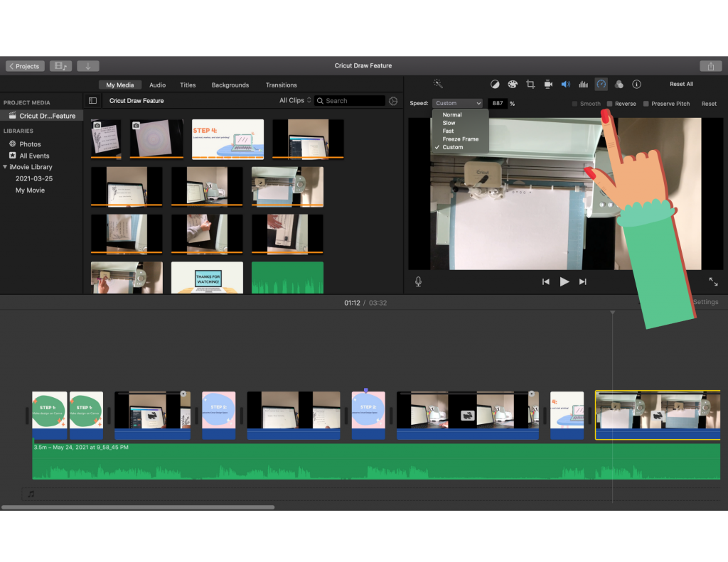
Task: Play the video in the viewer
Action: 564,281
